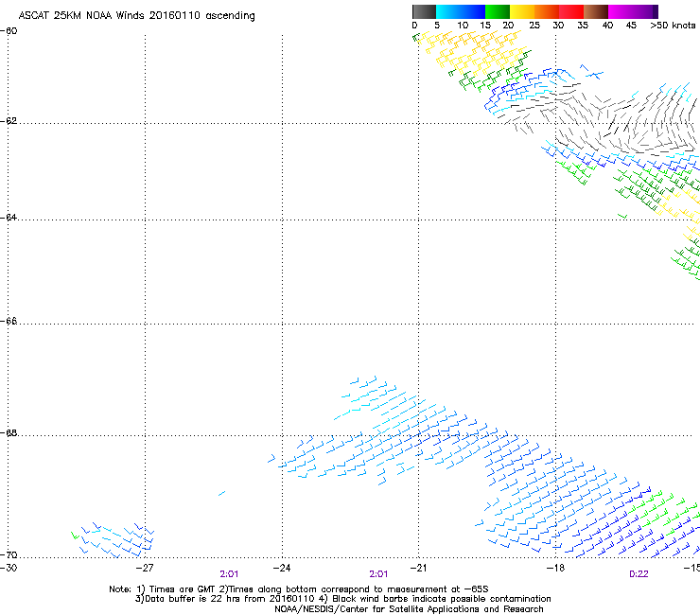Click the -27 longitude axis label
This screenshot has width=700, height=615.
click(144, 568)
